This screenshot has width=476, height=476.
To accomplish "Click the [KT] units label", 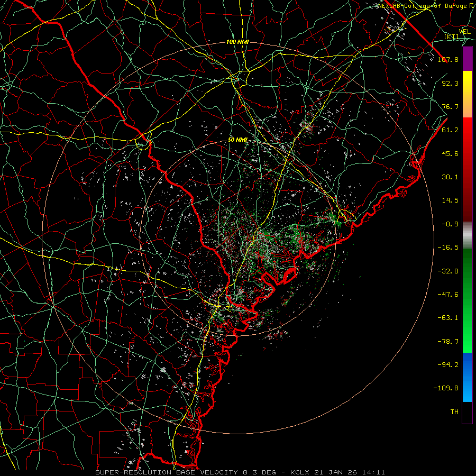I will (451, 37).
